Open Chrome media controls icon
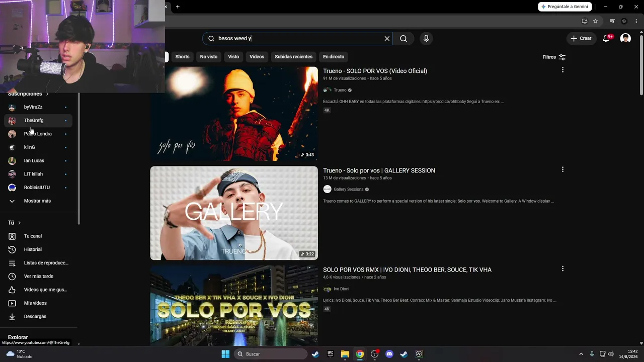The width and height of the screenshot is (644, 362). [x=612, y=21]
